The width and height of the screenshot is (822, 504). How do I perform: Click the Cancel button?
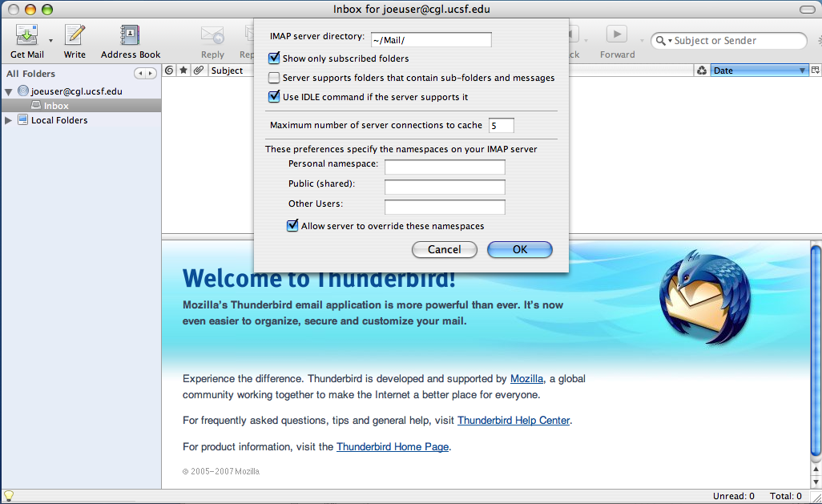(x=445, y=250)
